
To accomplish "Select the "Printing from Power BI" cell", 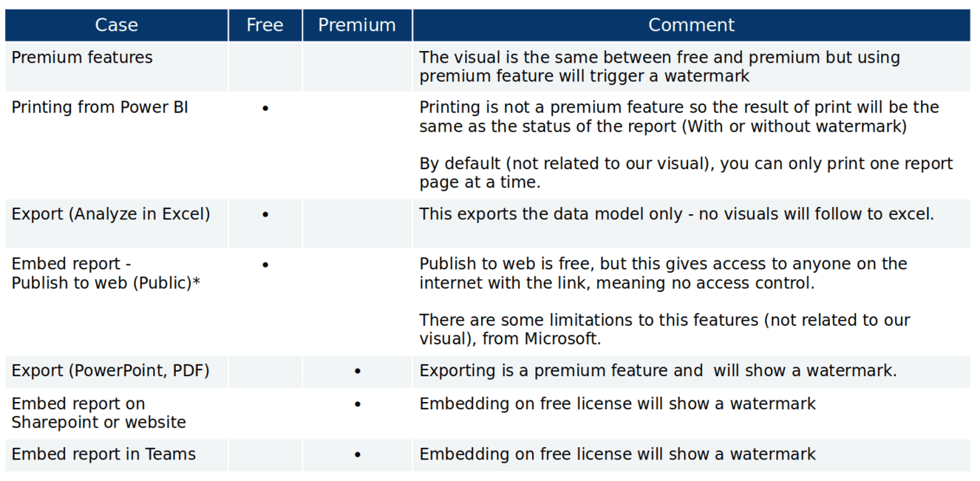I will click(x=100, y=107).
